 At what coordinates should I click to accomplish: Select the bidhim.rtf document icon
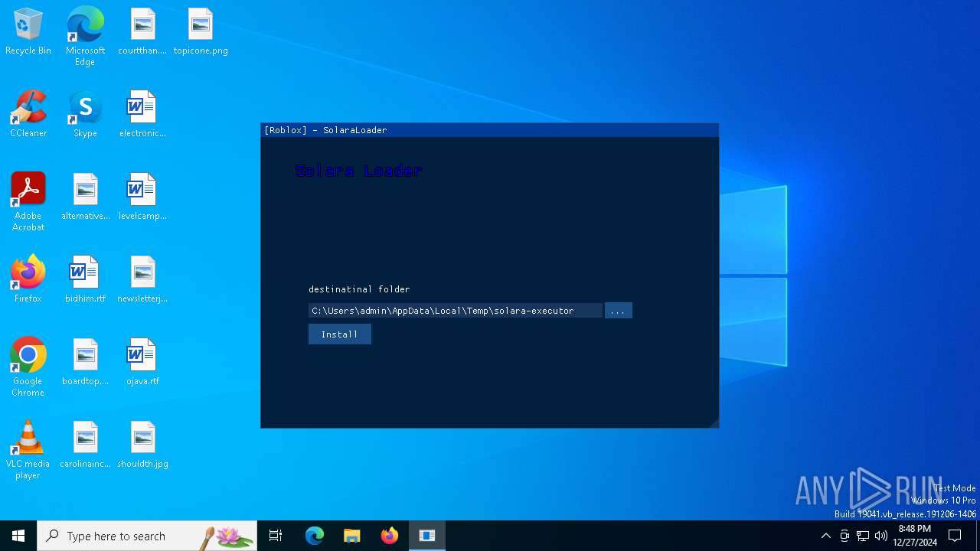85,280
